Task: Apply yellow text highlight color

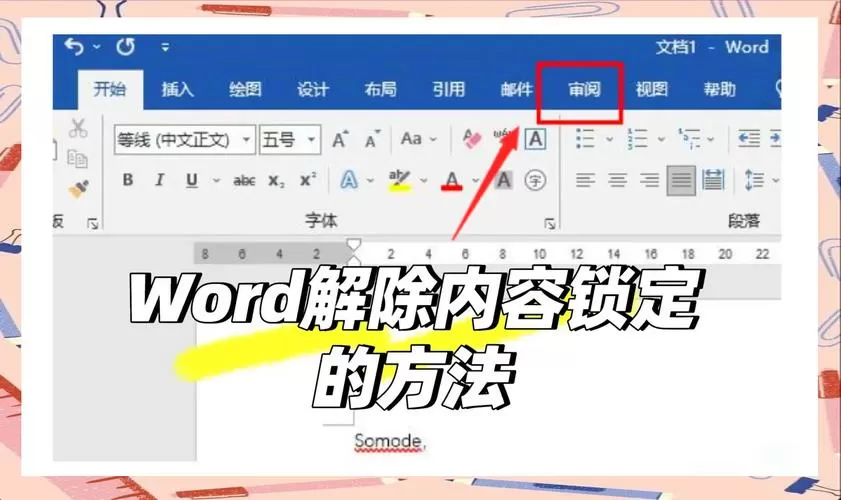Action: [400, 181]
